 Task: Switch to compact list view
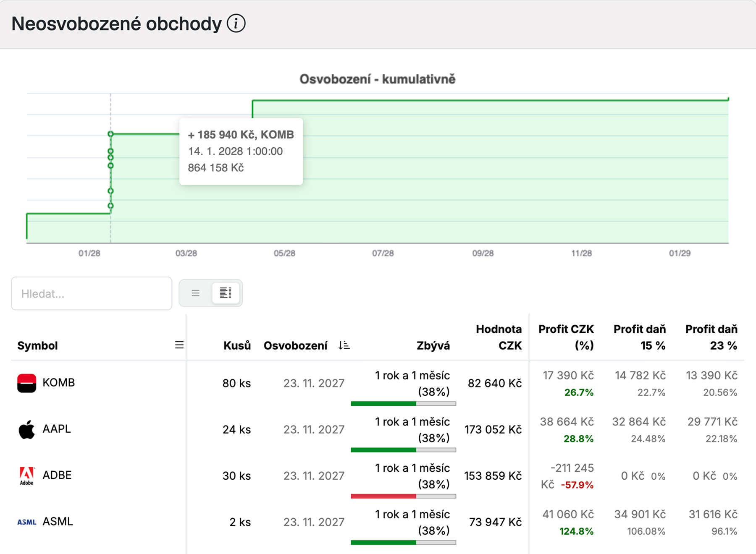pyautogui.click(x=195, y=293)
